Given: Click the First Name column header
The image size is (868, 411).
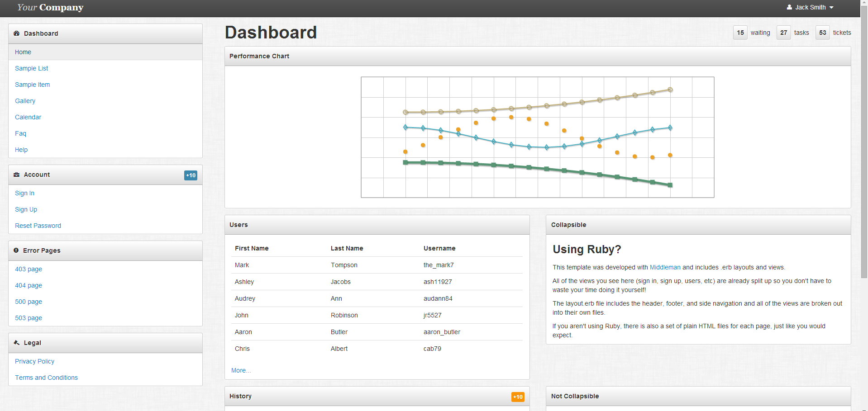Looking at the screenshot, I should pyautogui.click(x=252, y=248).
